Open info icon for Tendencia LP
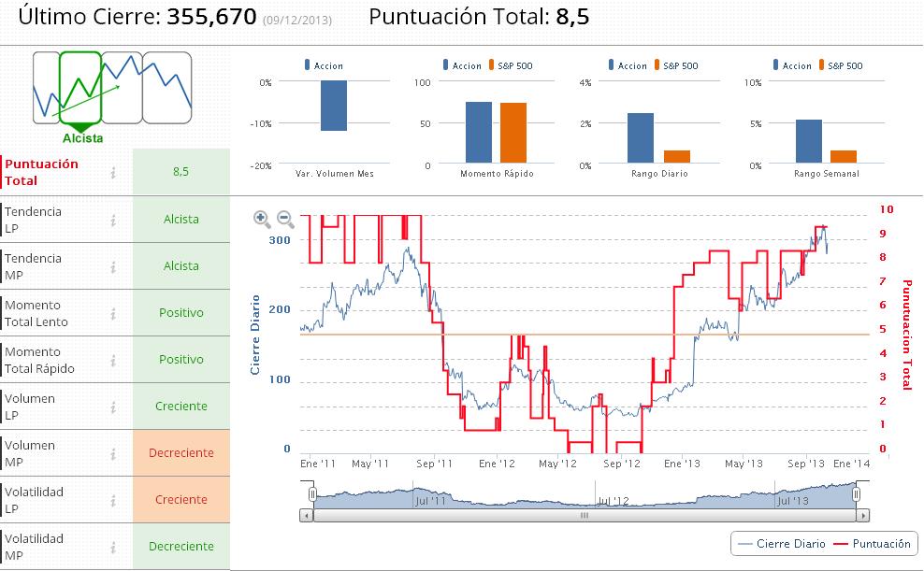This screenshot has width=924, height=571. point(113,221)
